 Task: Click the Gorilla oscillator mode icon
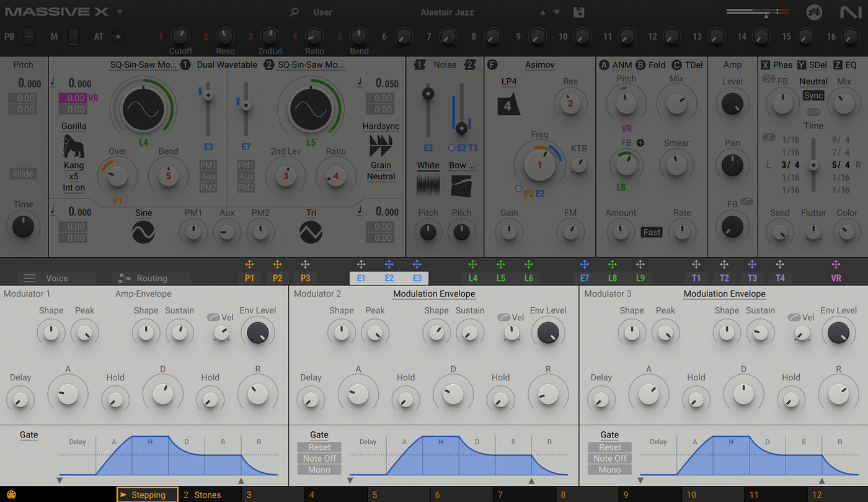(74, 146)
